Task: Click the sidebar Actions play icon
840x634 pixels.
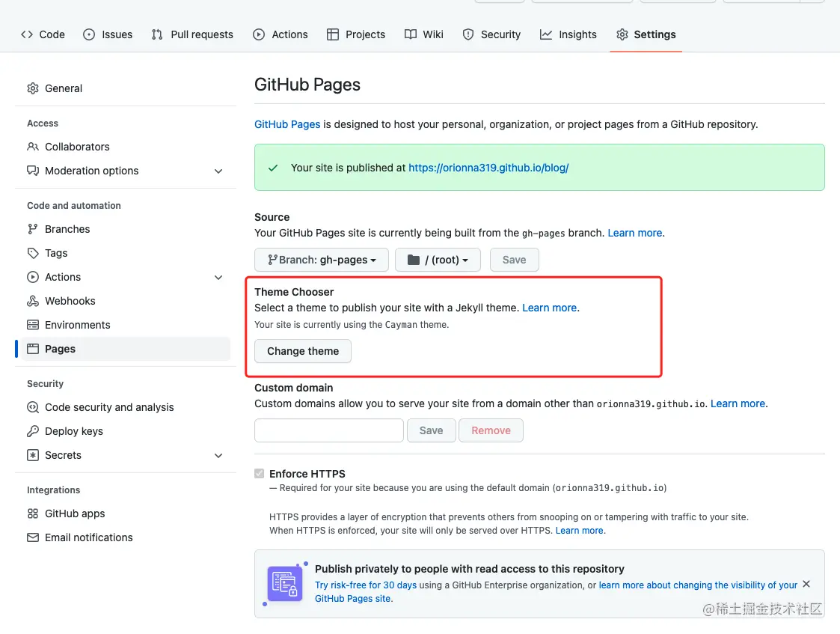Action: tap(33, 277)
